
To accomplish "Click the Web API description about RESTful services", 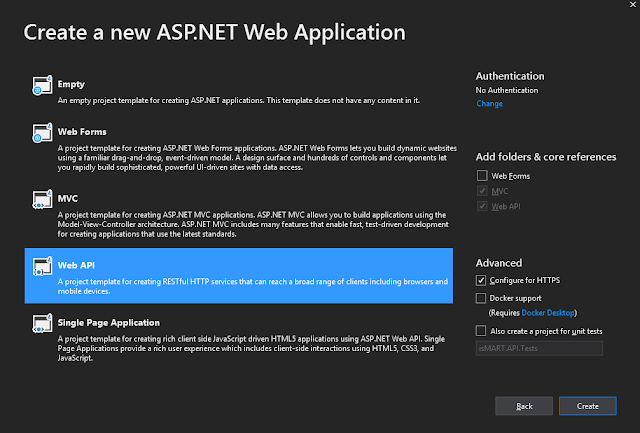I will pyautogui.click(x=253, y=286).
